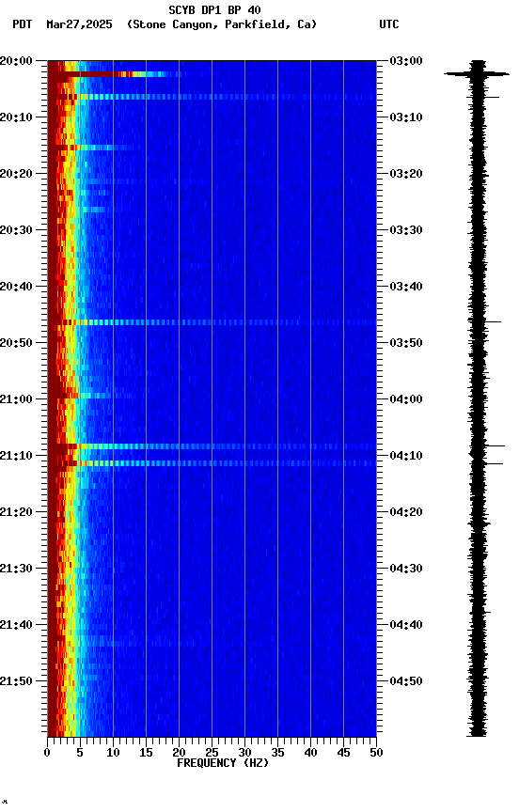The image size is (519, 812).
Task: Click the '45' frequency axis tick label
Action: 343,753
